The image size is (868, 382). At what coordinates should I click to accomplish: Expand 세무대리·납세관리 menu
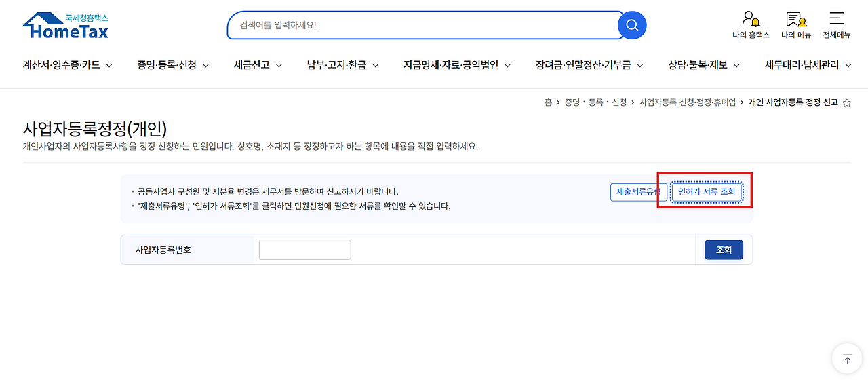click(809, 65)
